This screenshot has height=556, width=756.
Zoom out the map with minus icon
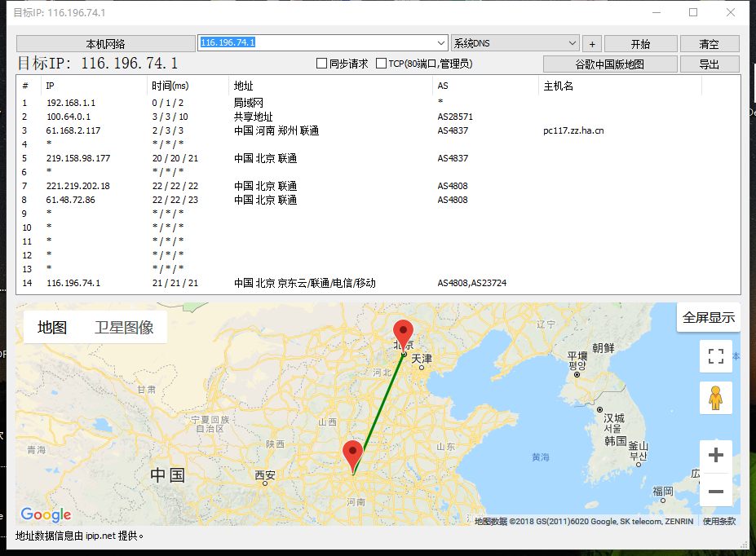(716, 491)
